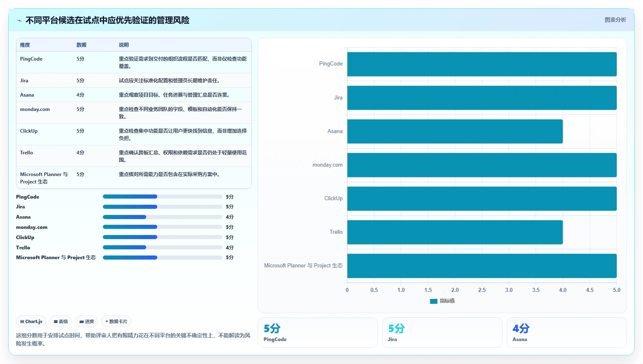The height and width of the screenshot is (364, 643).
Task: Click the 维度 column header
Action: tap(25, 45)
